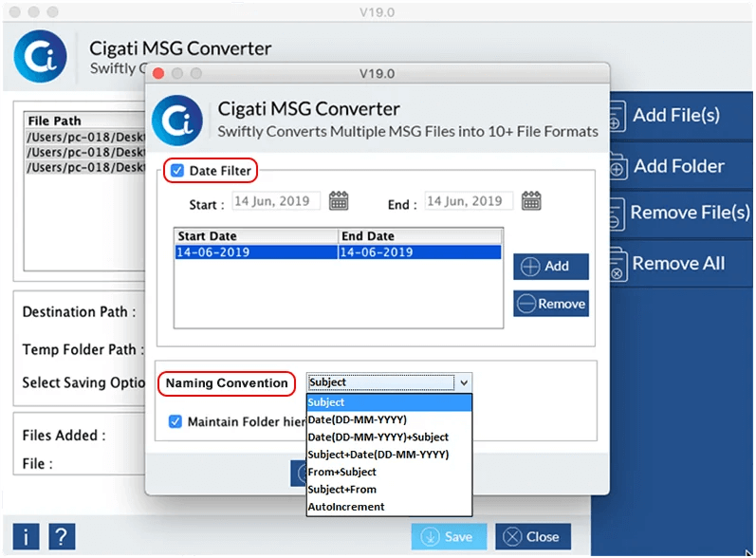Select Subject option in dropdown list
The width and height of the screenshot is (756, 558).
coord(389,402)
